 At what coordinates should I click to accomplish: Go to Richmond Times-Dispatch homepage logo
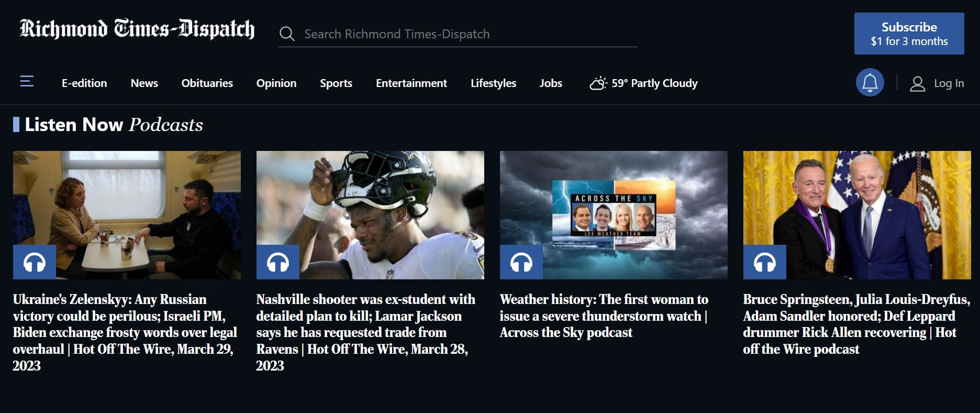tap(137, 29)
